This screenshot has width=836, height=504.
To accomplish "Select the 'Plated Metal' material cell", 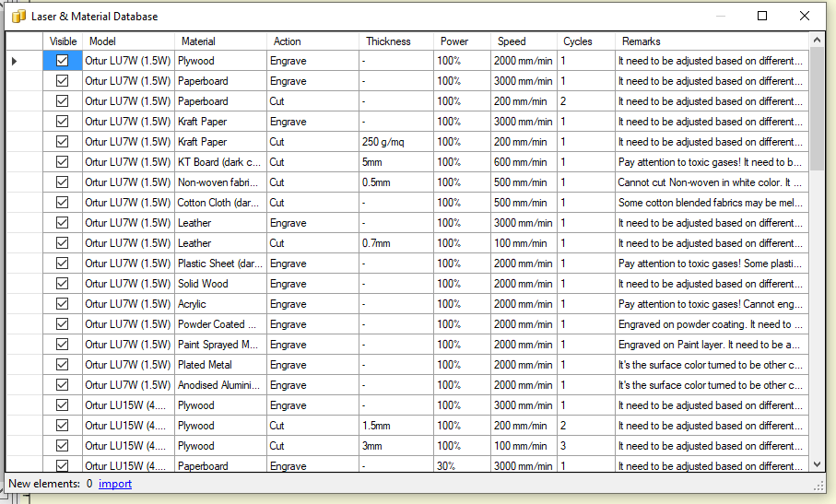I will [220, 365].
